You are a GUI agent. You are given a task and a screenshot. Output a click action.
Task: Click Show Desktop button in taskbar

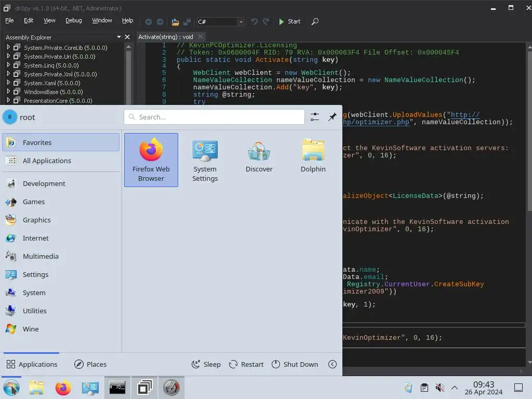(518, 388)
